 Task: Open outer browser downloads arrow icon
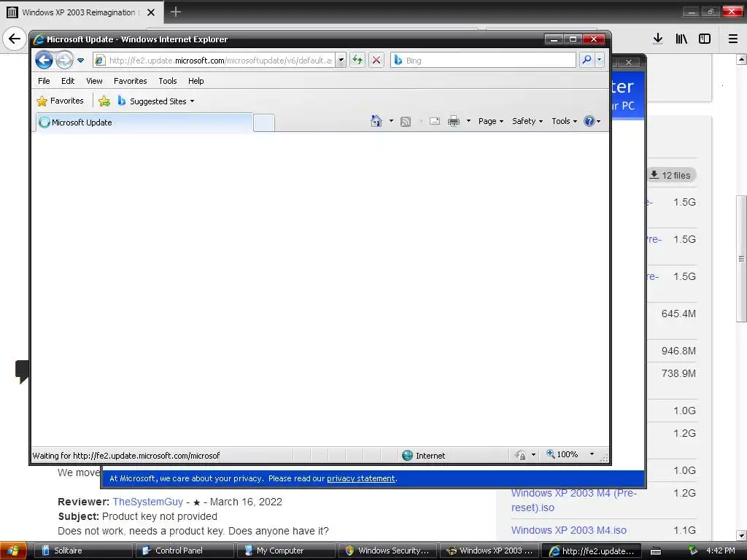point(658,39)
